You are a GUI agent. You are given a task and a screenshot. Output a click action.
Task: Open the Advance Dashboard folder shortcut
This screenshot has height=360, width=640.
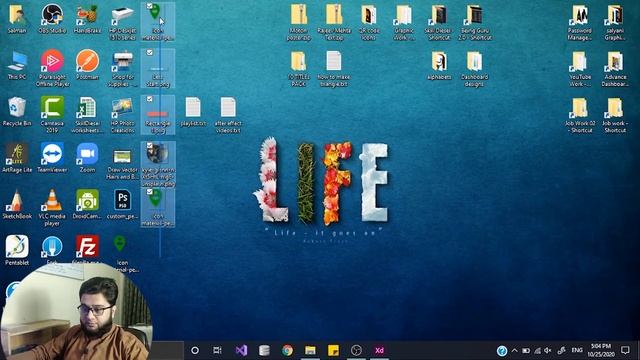(x=615, y=69)
